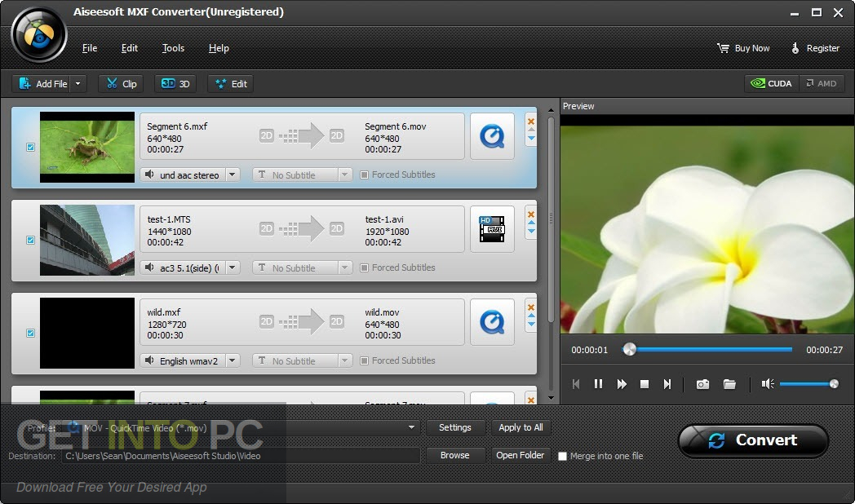Open profile Settings
Image resolution: width=855 pixels, height=504 pixels.
[454, 427]
